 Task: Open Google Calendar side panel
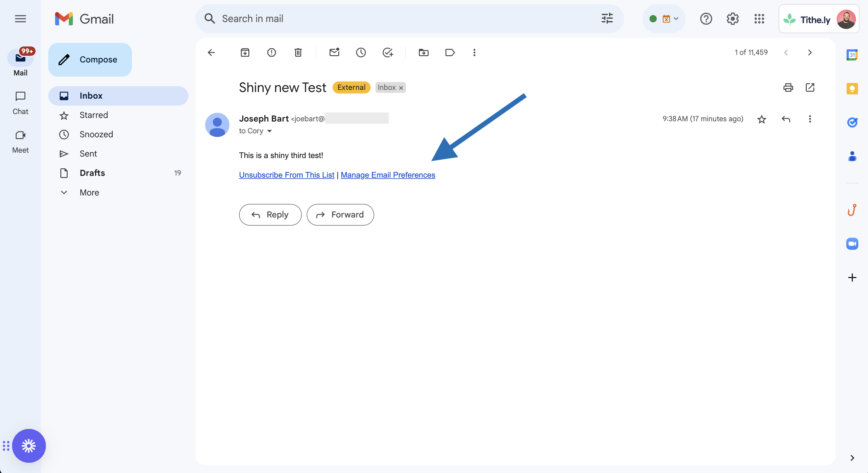click(x=852, y=55)
